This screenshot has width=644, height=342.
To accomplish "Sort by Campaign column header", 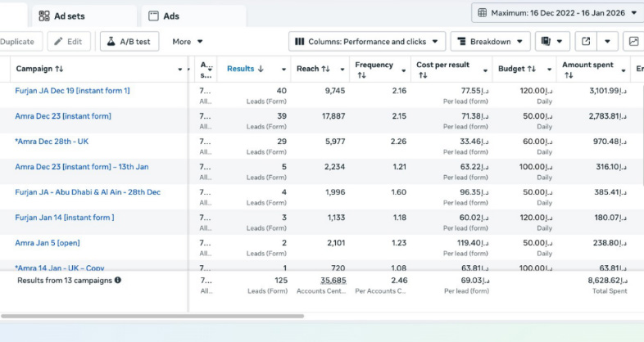I will (39, 69).
